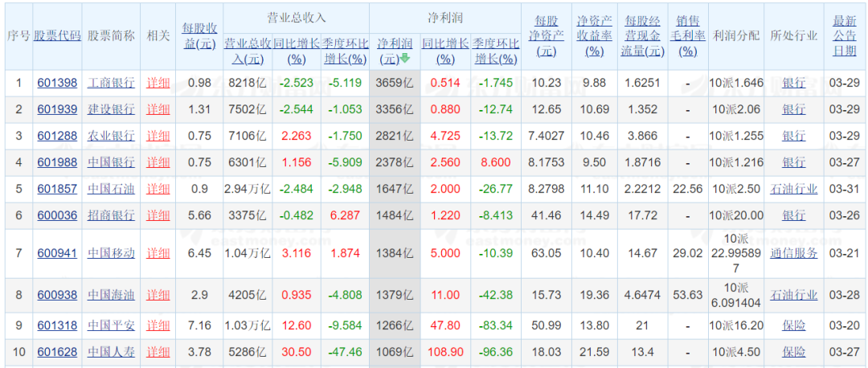Sort the table by 每股收益(元) column header

point(199,36)
